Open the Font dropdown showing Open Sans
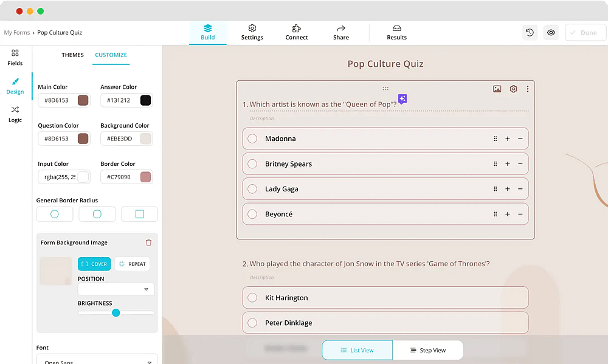The image size is (608, 364). coord(97,359)
